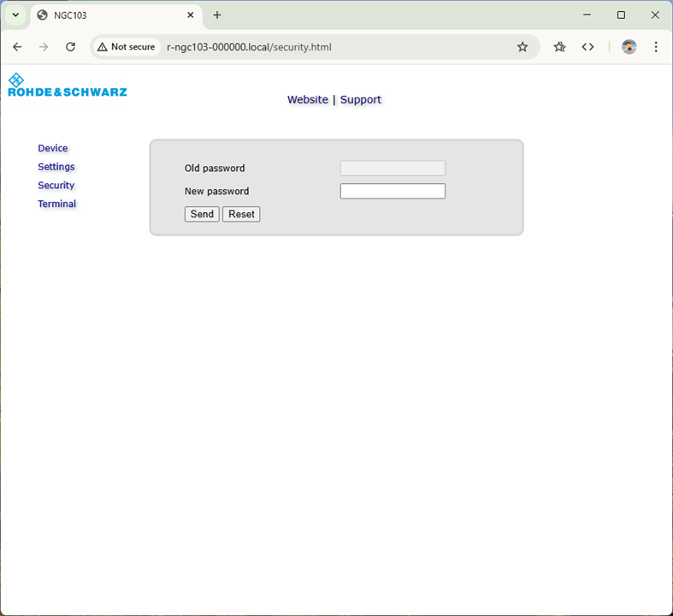The image size is (673, 616).
Task: Go to the Device page
Action: click(x=53, y=148)
